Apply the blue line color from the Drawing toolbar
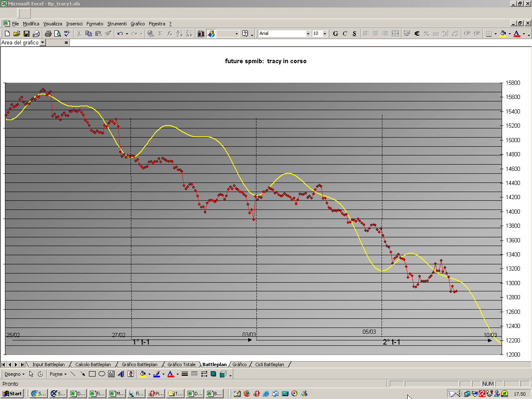Screen dimensions: 532x399 (156, 374)
